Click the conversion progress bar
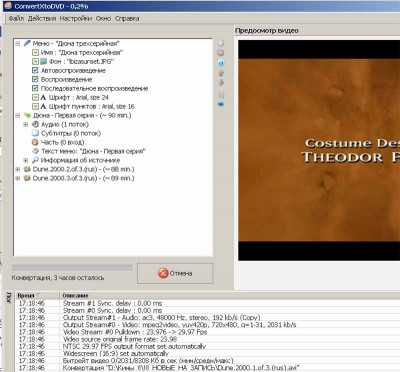The image size is (400, 372). [x=72, y=268]
